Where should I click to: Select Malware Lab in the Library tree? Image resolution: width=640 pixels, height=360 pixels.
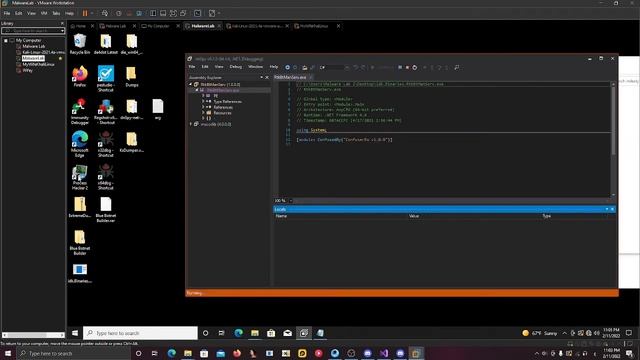tap(33, 47)
